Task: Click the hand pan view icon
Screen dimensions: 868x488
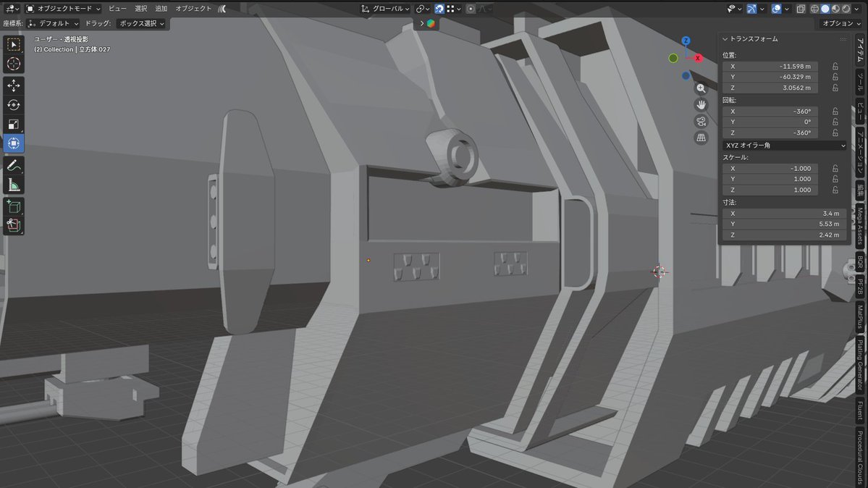Action: coord(701,105)
